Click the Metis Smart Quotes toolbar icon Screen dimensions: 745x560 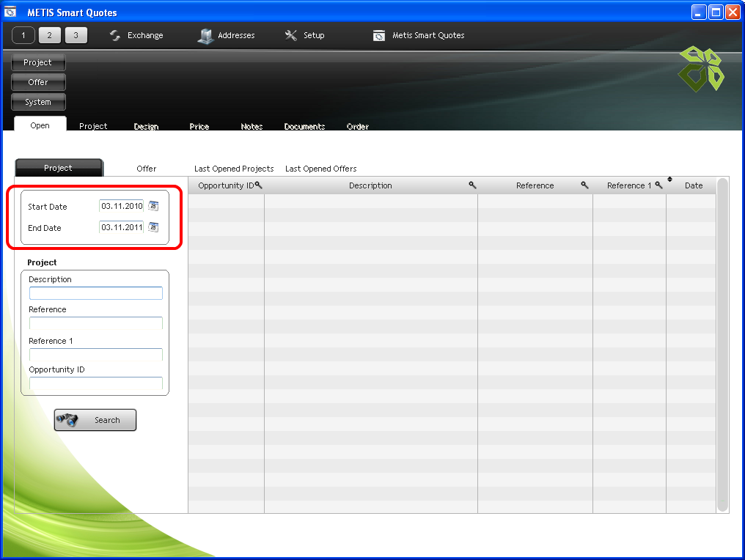[379, 36]
